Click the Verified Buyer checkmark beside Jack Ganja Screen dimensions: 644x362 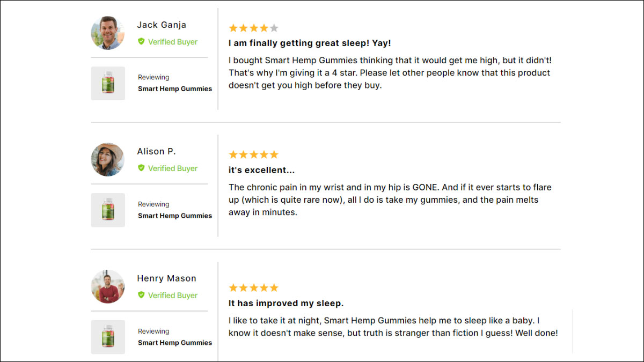pos(141,42)
